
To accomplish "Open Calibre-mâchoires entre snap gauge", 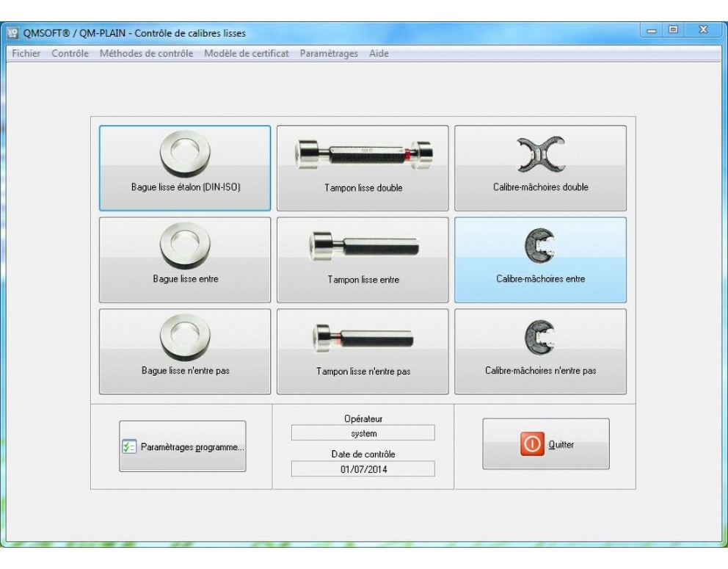I will 540,260.
